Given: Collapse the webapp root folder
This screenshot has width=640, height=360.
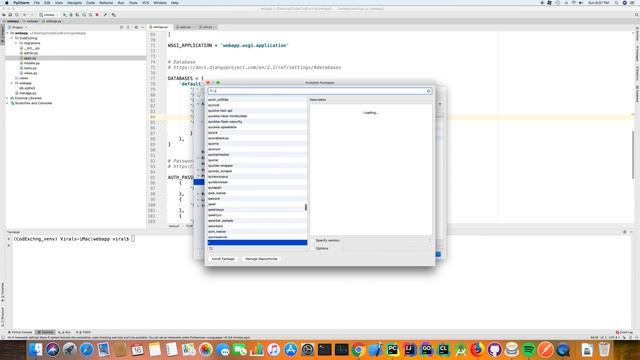Looking at the screenshot, I should [x=8, y=33].
